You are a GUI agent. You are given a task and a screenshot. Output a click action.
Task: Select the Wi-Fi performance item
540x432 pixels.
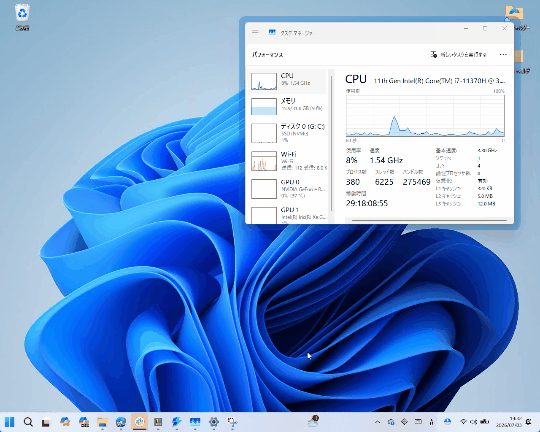[x=287, y=161]
